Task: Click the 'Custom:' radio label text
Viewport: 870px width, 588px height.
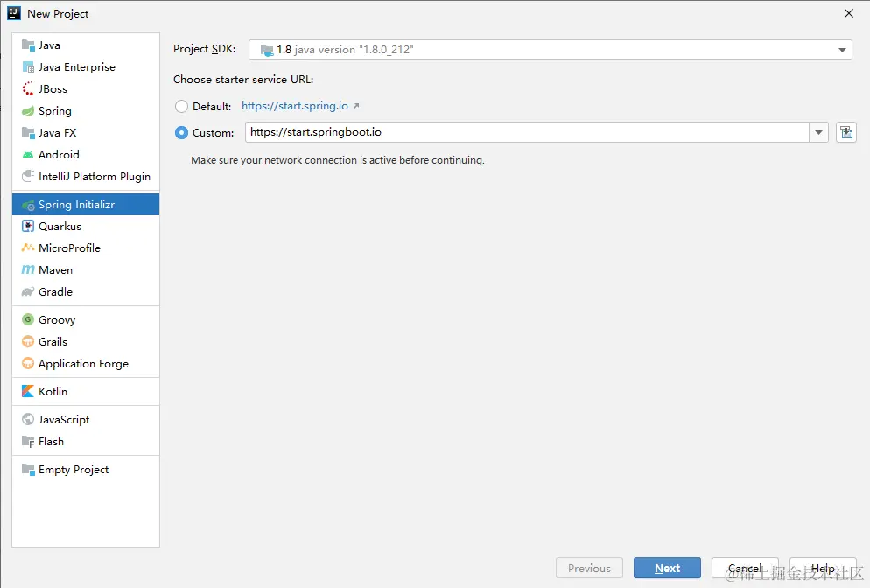Action: (213, 133)
